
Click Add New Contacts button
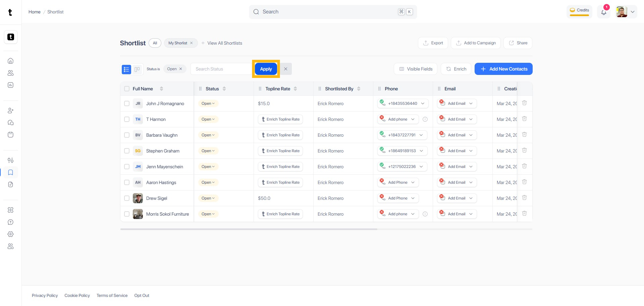pyautogui.click(x=503, y=69)
